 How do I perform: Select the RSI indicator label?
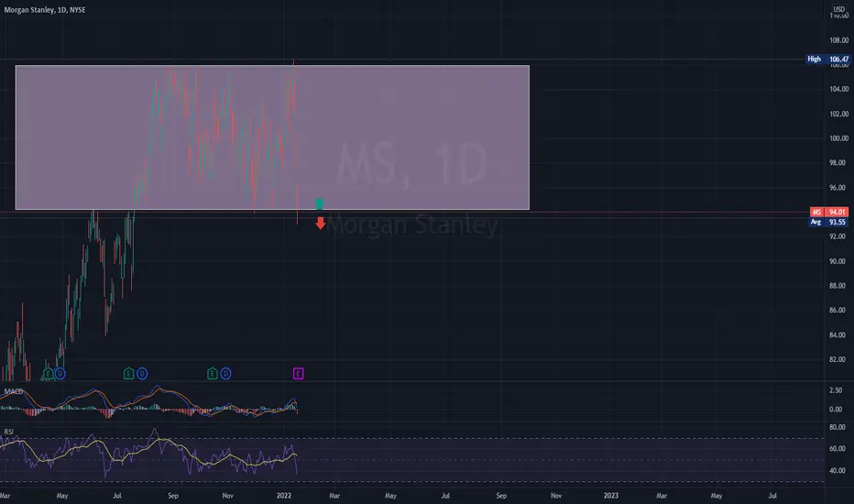pos(9,432)
